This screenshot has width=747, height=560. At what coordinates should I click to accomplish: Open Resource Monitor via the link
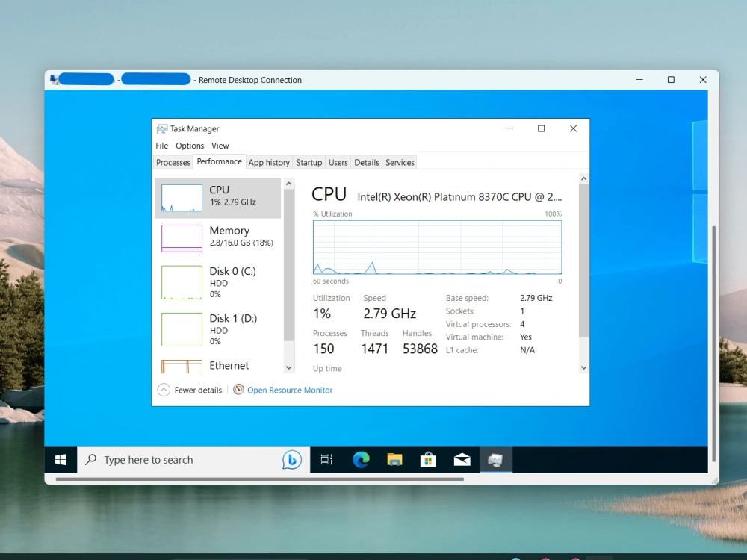pos(290,390)
